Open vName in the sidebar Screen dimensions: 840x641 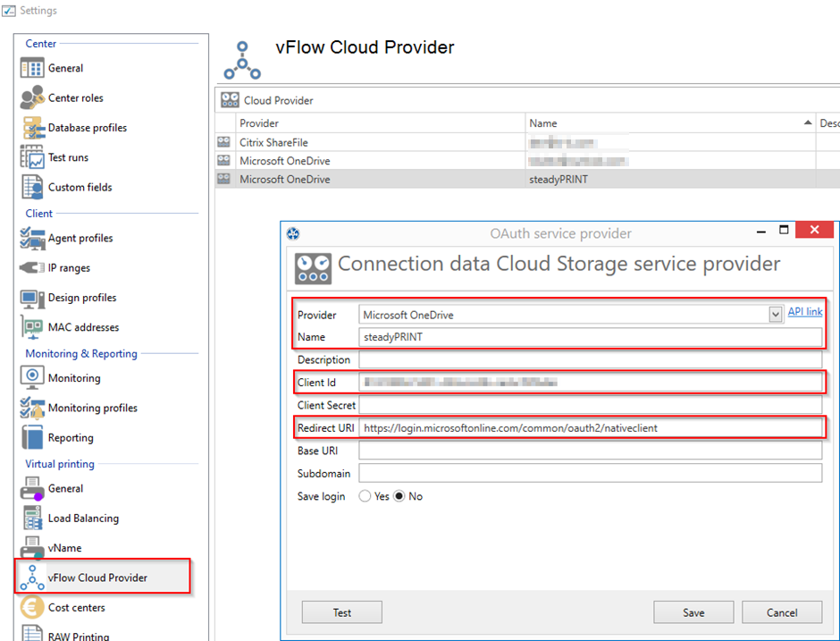65,548
